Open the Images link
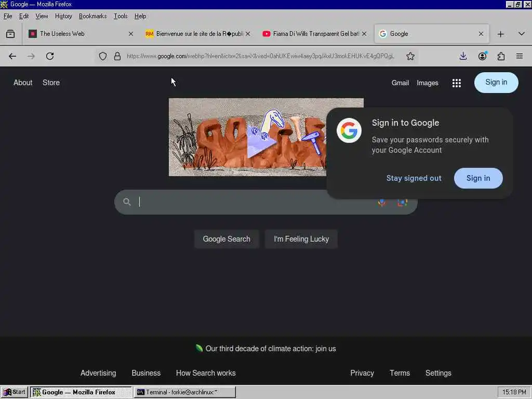 click(x=428, y=83)
